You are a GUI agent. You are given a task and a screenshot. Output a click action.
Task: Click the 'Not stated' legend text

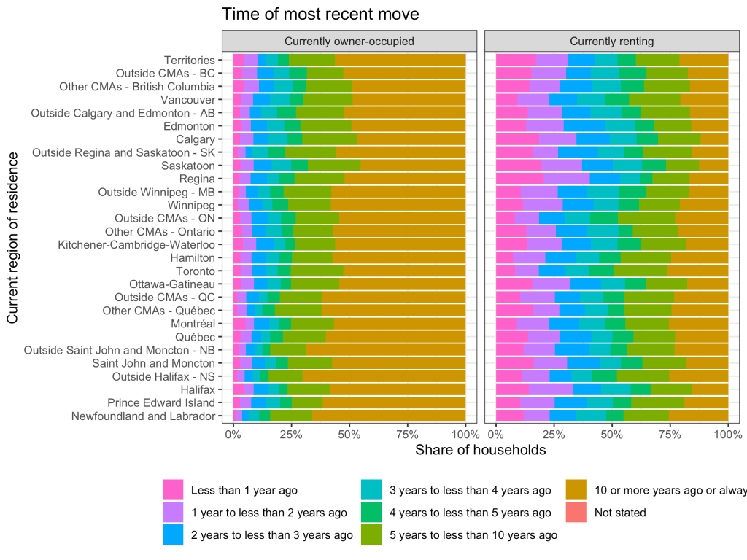point(620,513)
